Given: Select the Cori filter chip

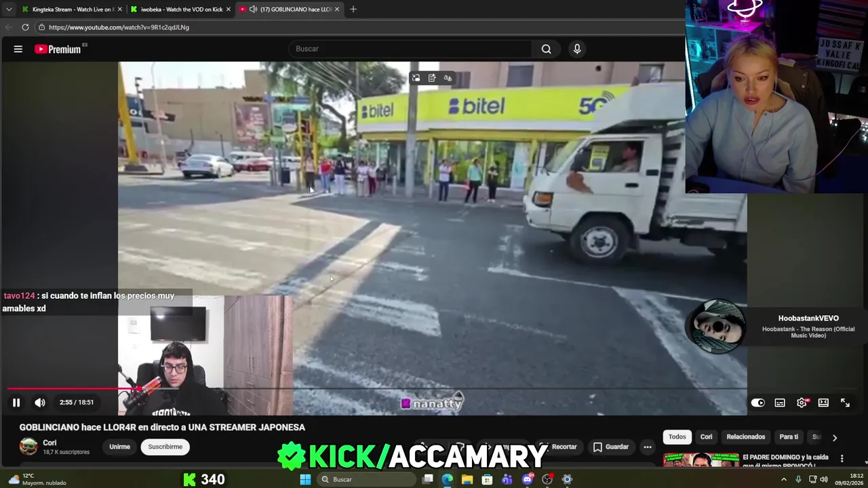Looking at the screenshot, I should (706, 437).
